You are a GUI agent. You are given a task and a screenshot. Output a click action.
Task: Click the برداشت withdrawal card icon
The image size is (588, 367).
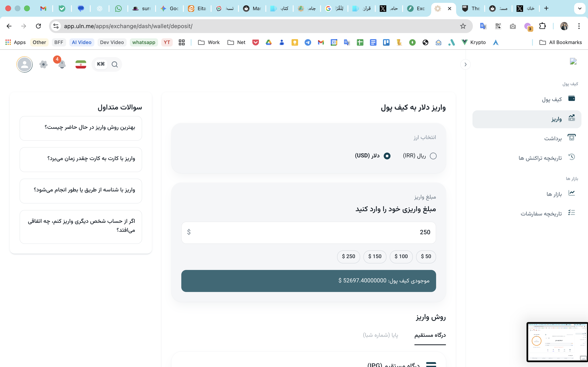coord(571,137)
